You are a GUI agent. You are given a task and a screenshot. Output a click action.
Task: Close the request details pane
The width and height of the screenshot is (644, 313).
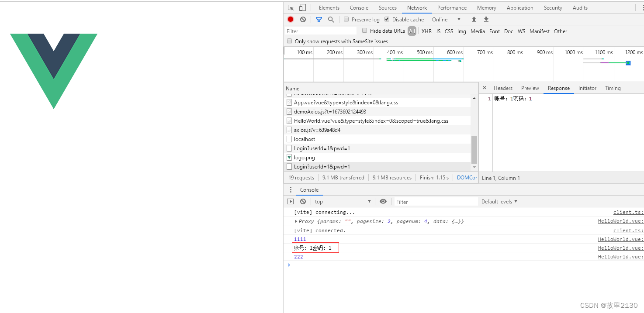click(485, 88)
